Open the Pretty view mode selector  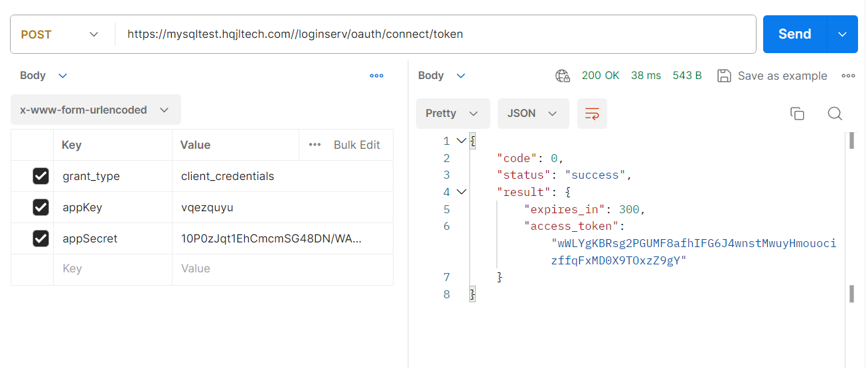(x=452, y=114)
